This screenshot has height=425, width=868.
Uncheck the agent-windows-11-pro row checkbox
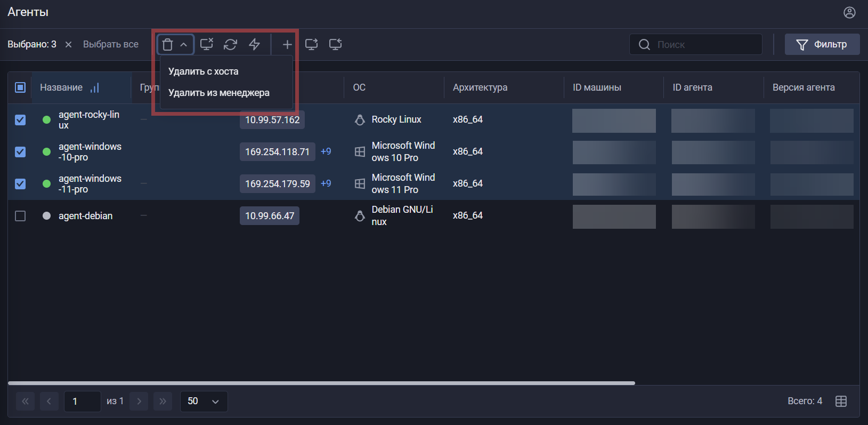coord(20,184)
